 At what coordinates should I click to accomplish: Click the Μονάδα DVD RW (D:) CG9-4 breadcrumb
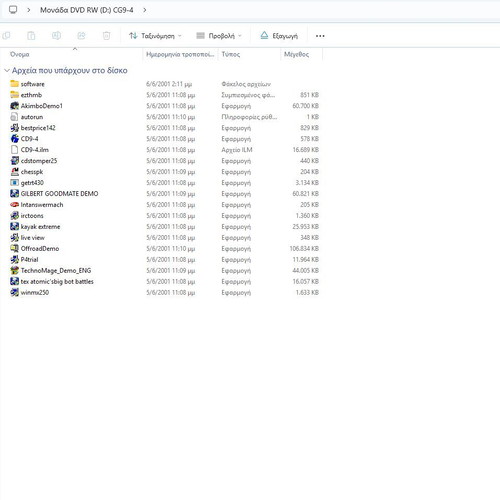click(87, 10)
